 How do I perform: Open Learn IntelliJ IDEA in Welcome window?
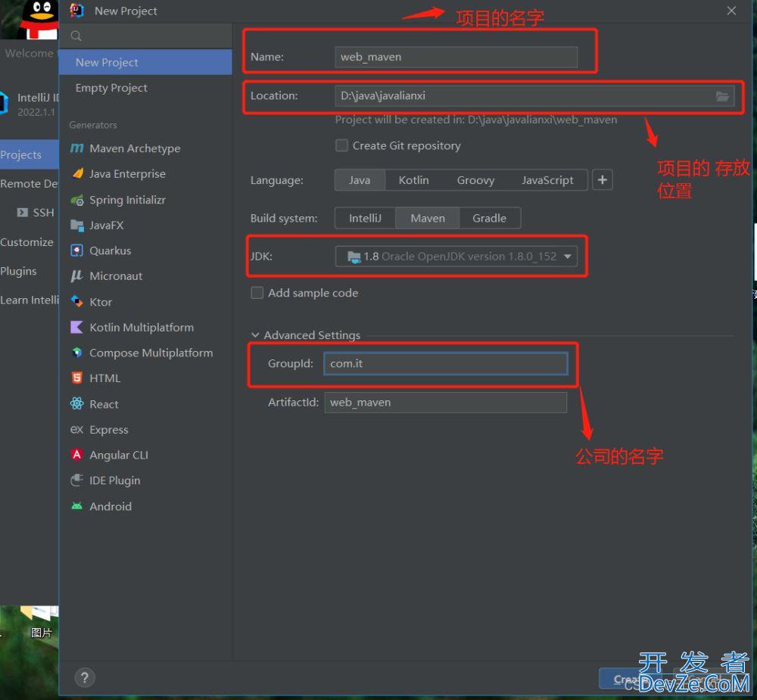point(30,300)
